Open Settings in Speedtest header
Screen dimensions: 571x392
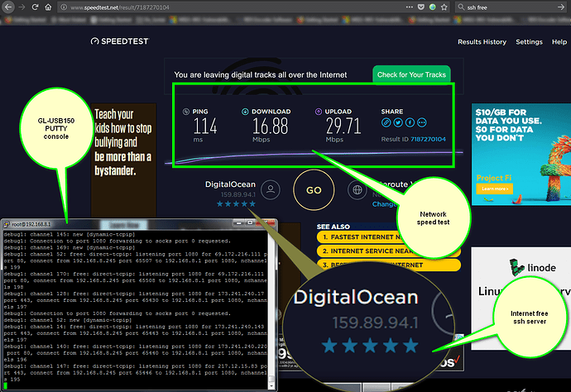pos(529,41)
